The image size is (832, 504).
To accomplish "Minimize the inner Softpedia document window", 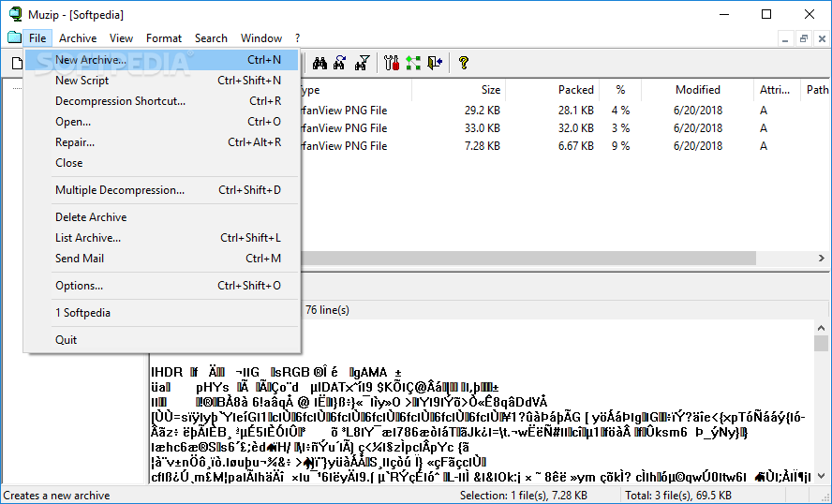I will [x=785, y=38].
